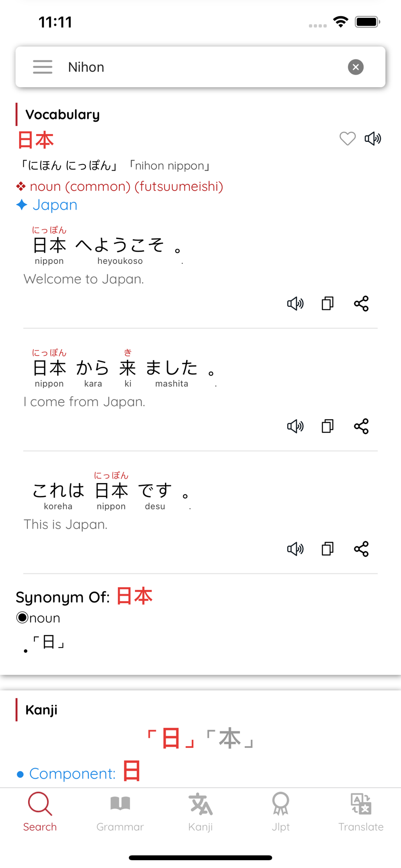The height and width of the screenshot is (868, 401).
Task: Play audio for "I come from Japan"
Action: pyautogui.click(x=295, y=426)
